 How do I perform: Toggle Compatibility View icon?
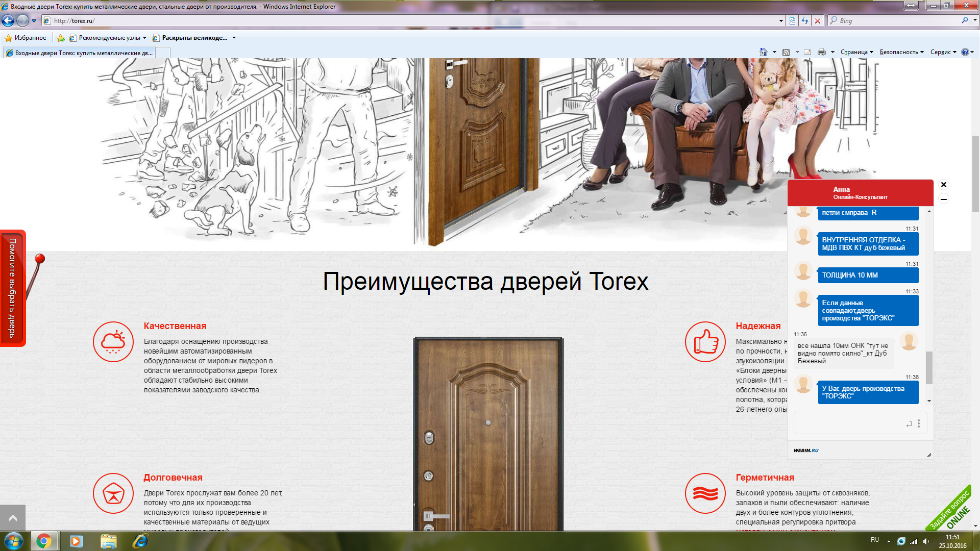point(792,21)
